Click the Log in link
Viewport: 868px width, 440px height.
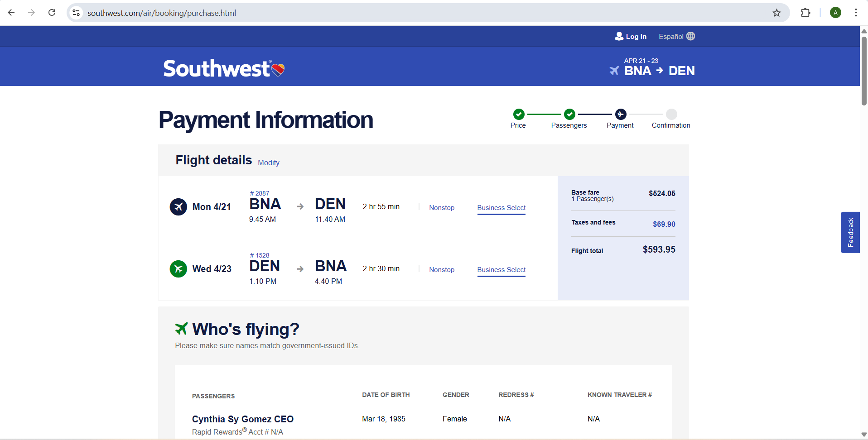631,37
